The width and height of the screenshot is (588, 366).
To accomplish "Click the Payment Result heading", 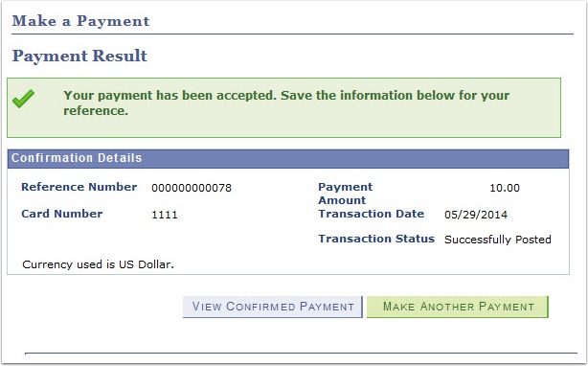I will (79, 57).
